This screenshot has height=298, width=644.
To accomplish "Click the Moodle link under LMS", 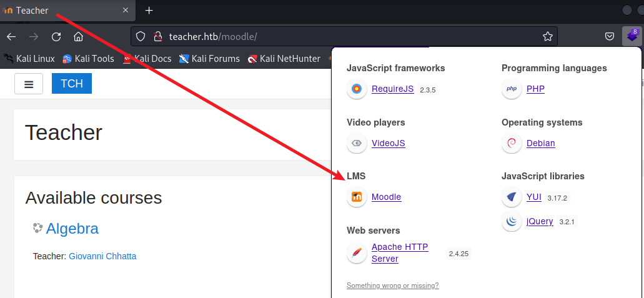I will click(387, 197).
